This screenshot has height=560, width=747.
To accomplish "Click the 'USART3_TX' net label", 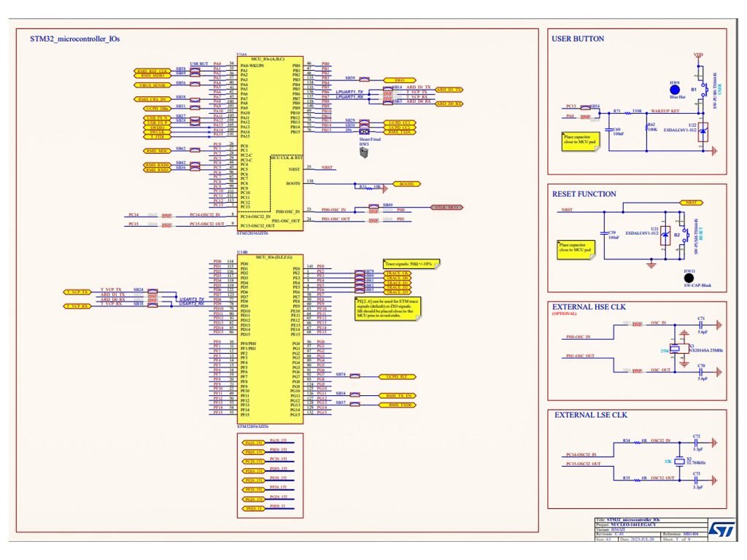I will click(192, 299).
